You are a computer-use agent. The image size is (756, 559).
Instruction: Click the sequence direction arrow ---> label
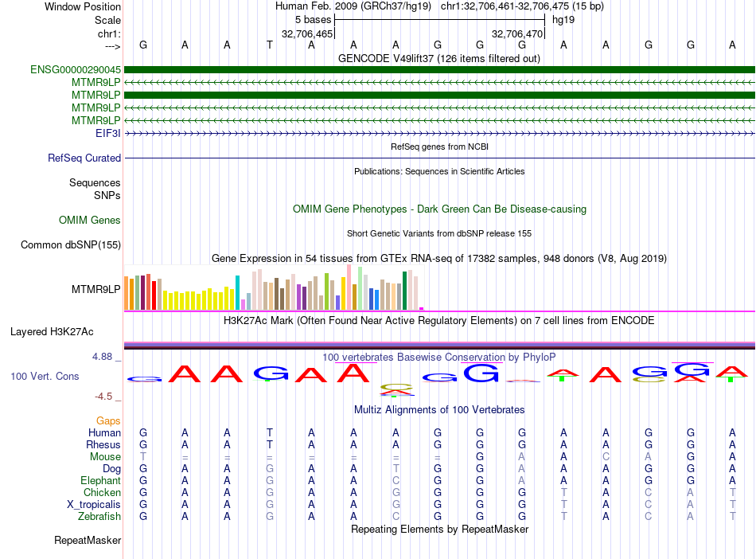coord(112,46)
